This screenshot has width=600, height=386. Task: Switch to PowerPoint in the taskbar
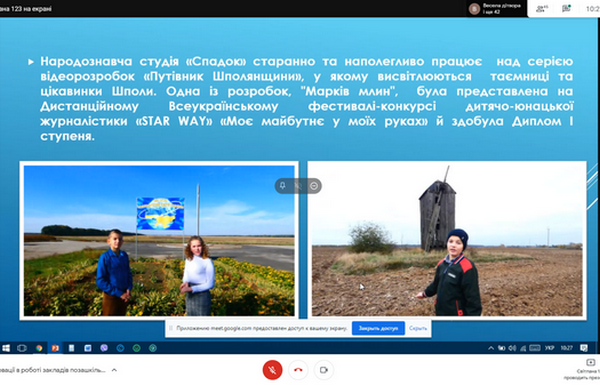coord(55,348)
